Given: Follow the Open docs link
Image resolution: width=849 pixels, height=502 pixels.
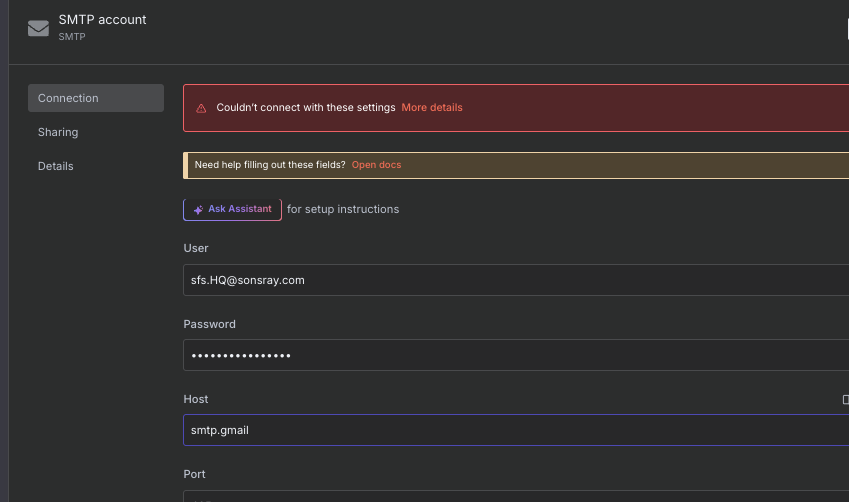Looking at the screenshot, I should tap(376, 165).
